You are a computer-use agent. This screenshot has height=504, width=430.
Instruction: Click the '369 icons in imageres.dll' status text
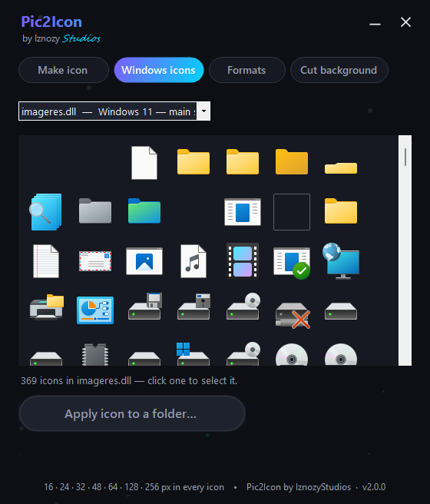(x=129, y=381)
